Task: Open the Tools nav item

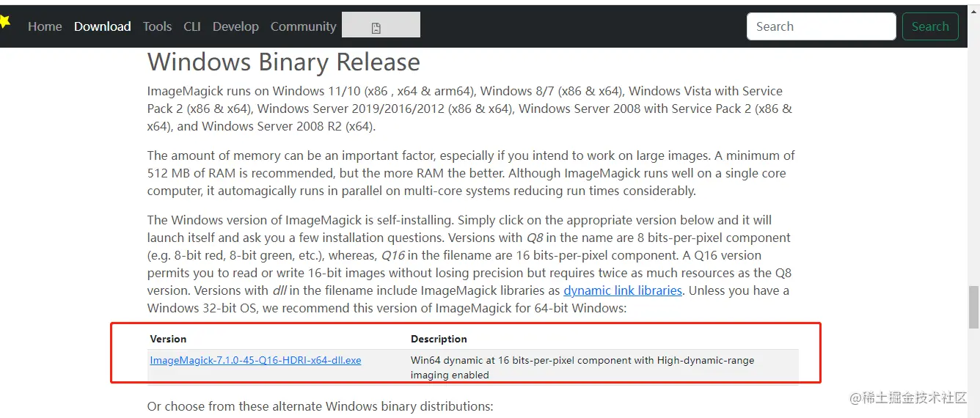Action: coord(157,26)
